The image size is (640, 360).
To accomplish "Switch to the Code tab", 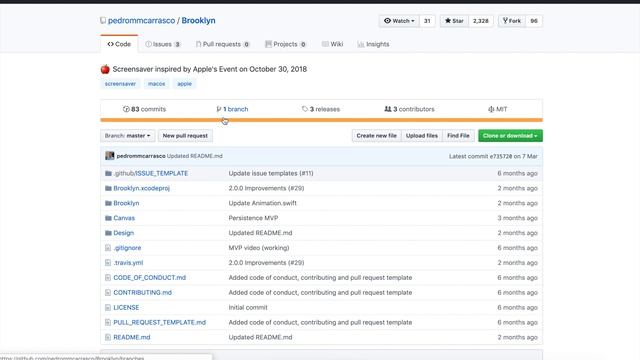I will click(x=119, y=44).
